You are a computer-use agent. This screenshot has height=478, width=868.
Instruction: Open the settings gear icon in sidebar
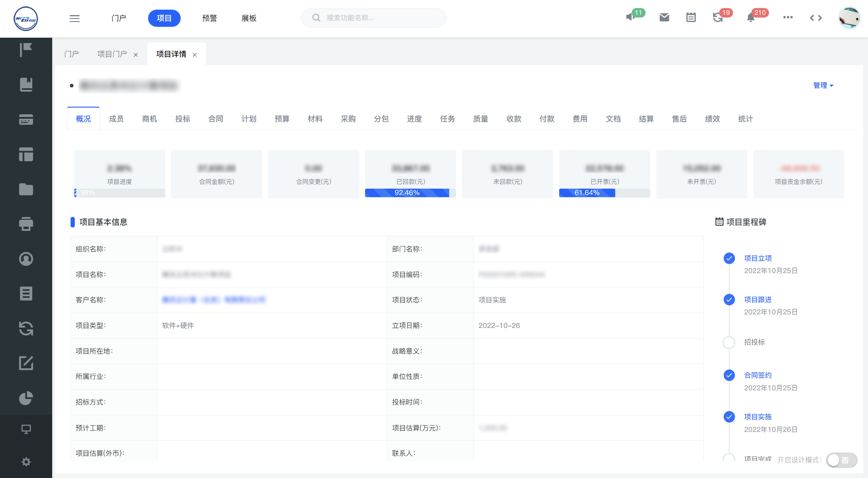(x=26, y=461)
